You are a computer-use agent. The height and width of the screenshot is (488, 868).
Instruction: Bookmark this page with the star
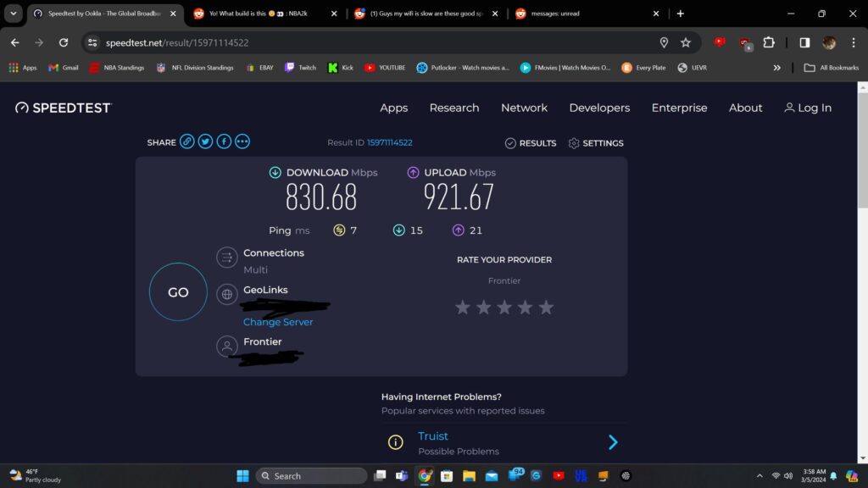(x=685, y=42)
